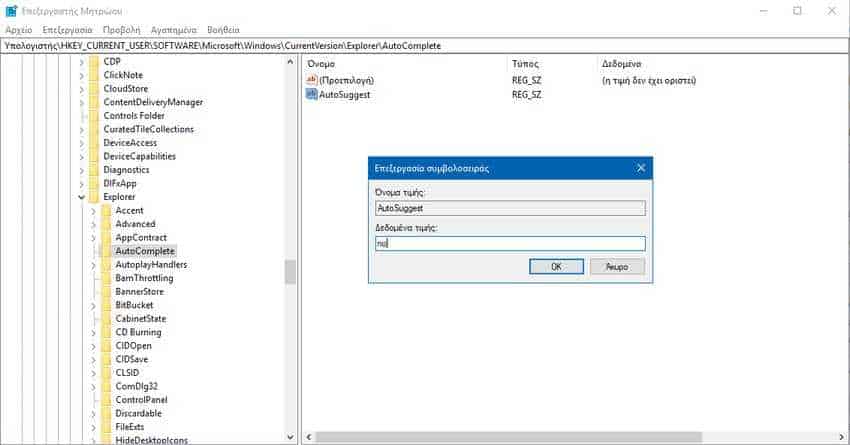This screenshot has width=850, height=445.
Task: Select the ClickNote folder icon
Action: point(94,75)
